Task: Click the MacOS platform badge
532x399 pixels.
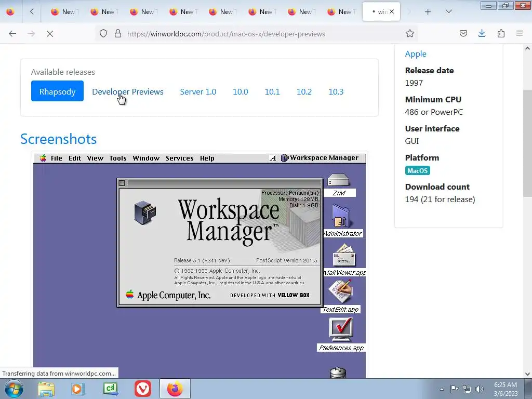Action: tap(417, 170)
